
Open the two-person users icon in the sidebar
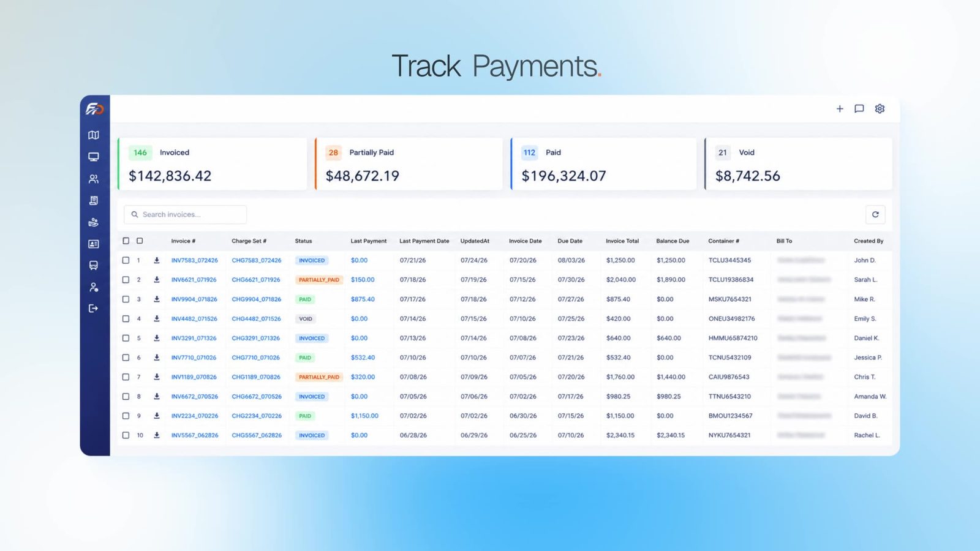94,179
